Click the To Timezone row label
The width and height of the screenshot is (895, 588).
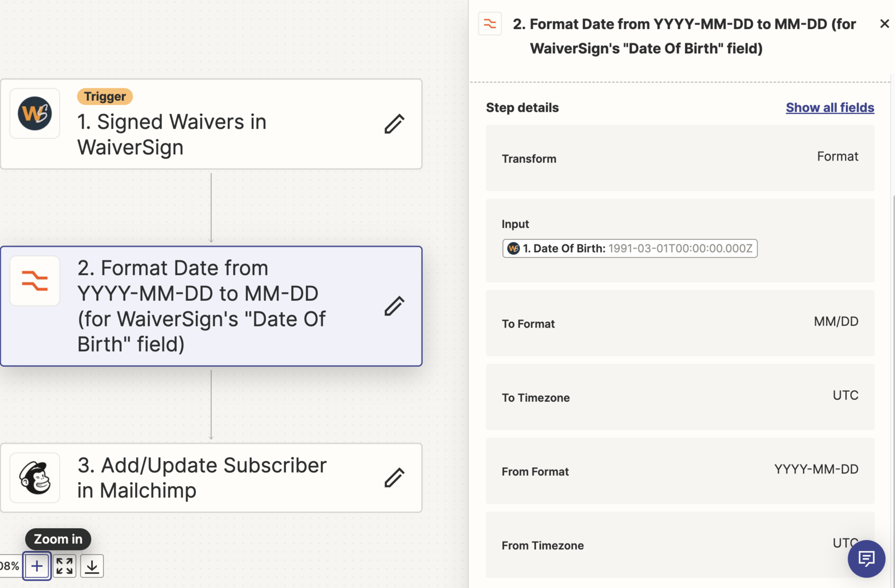536,398
